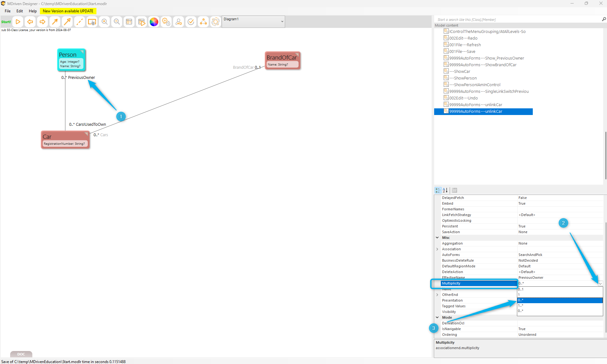
Task: Collapse the Misc property section
Action: pos(437,238)
